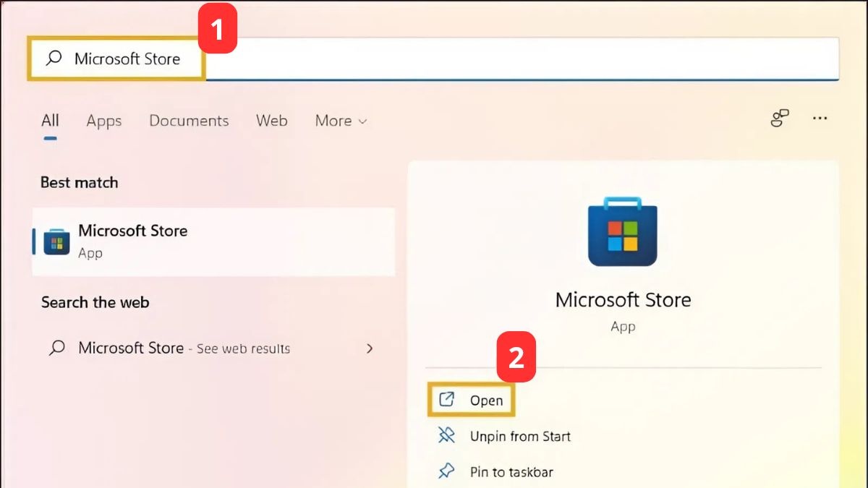Switch to the Apps tab

pyautogui.click(x=104, y=121)
